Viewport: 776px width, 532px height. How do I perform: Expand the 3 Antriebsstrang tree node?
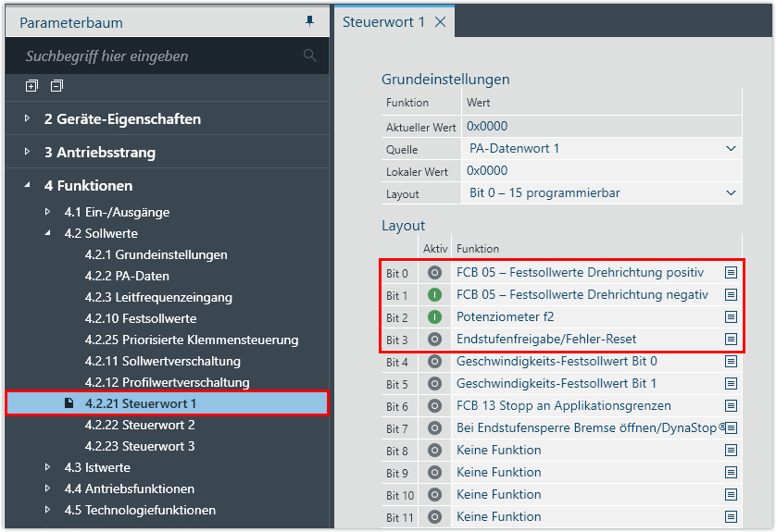click(x=28, y=152)
